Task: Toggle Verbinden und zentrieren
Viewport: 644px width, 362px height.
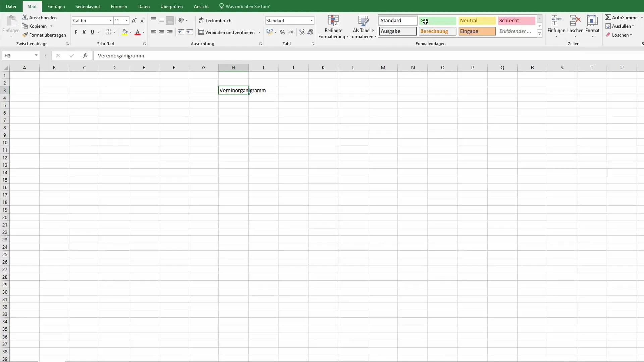Action: click(x=226, y=32)
